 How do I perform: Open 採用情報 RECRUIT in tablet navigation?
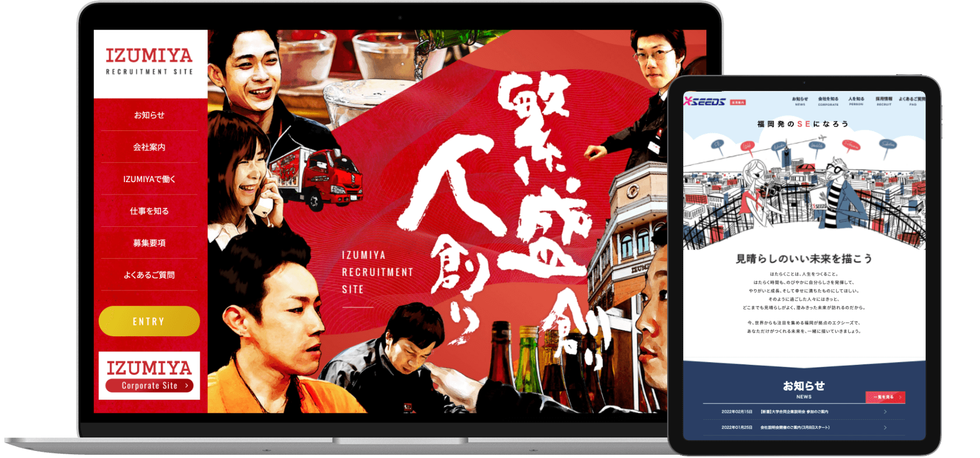click(884, 101)
